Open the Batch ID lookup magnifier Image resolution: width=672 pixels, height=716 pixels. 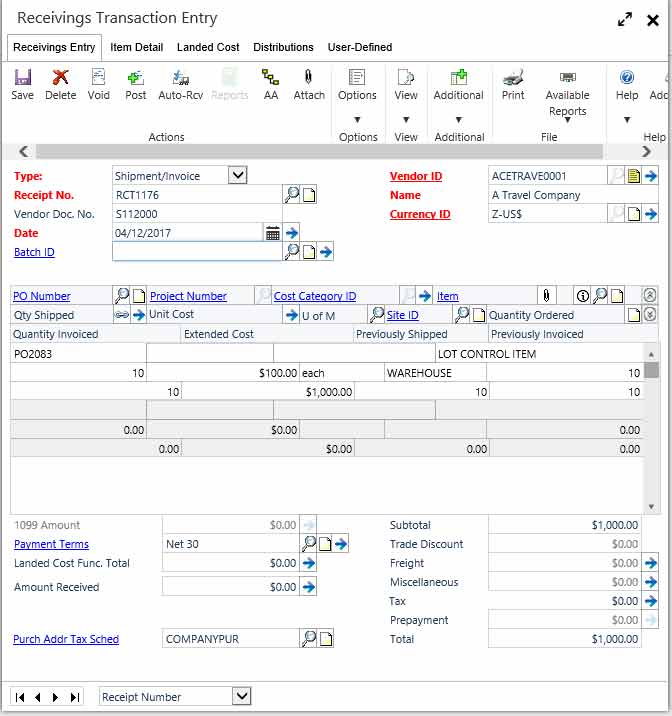(x=292, y=252)
